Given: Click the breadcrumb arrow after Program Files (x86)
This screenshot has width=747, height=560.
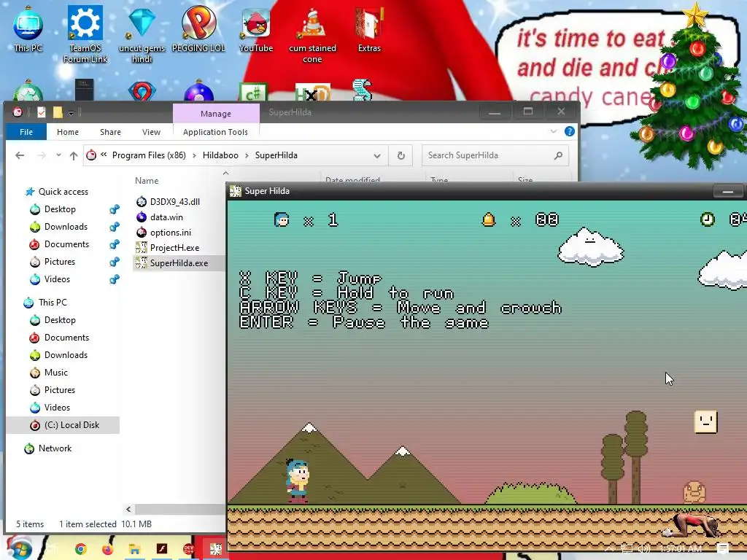Looking at the screenshot, I should tap(194, 156).
